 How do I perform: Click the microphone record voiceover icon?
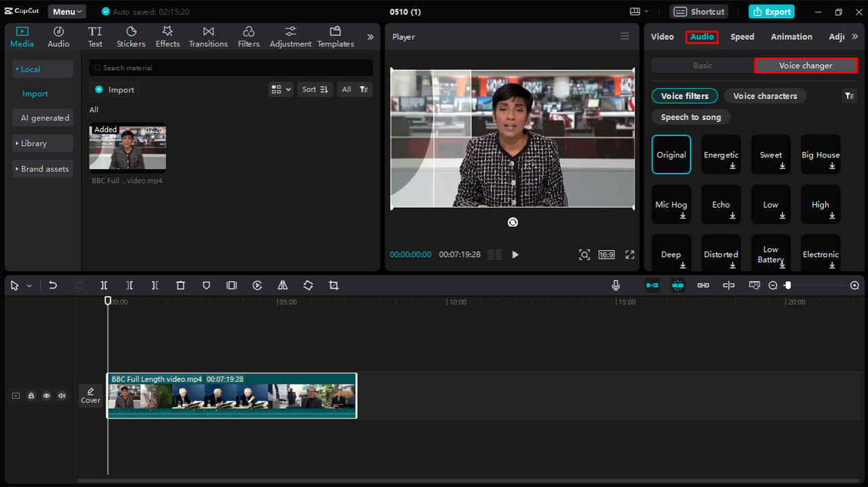[x=616, y=286]
